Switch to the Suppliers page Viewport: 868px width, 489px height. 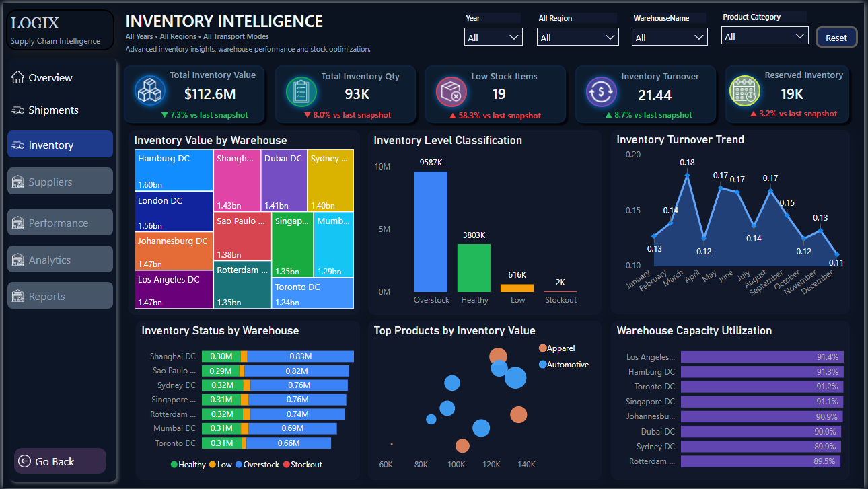pos(60,182)
